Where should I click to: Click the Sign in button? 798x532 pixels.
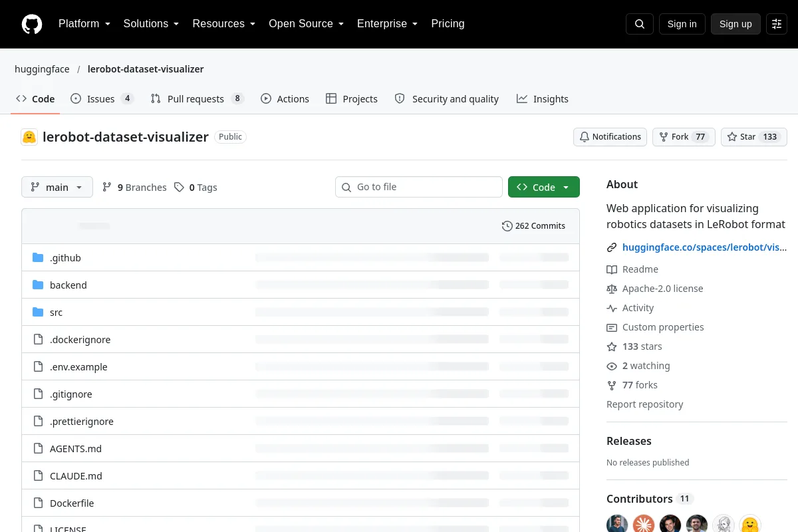(x=682, y=24)
